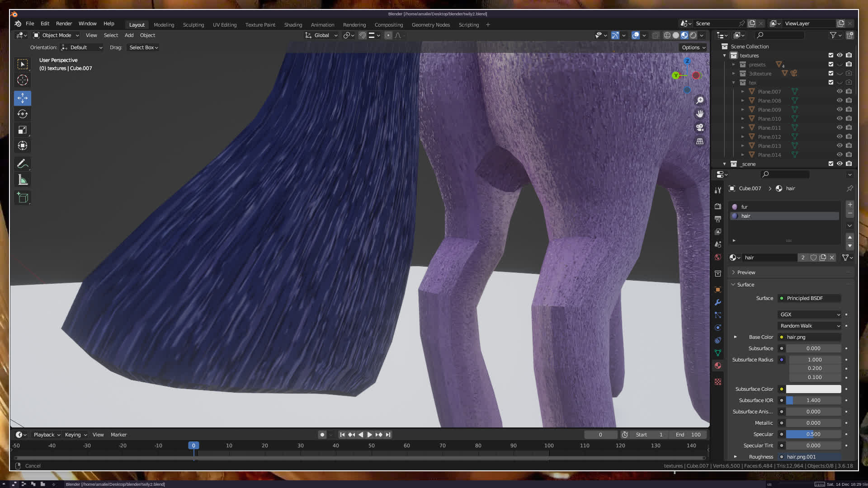Screen dimensions: 868x488
Task: Activate the Measure tool
Action: click(x=23, y=180)
